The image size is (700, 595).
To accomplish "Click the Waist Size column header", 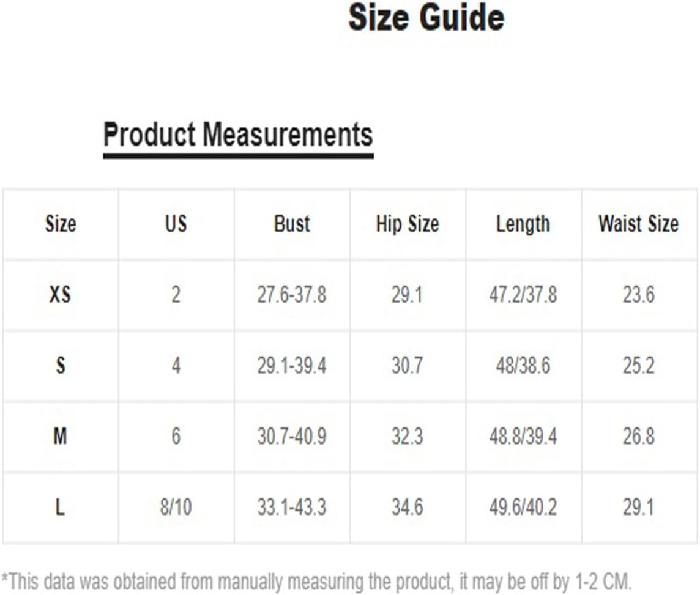I will pos(638,223).
